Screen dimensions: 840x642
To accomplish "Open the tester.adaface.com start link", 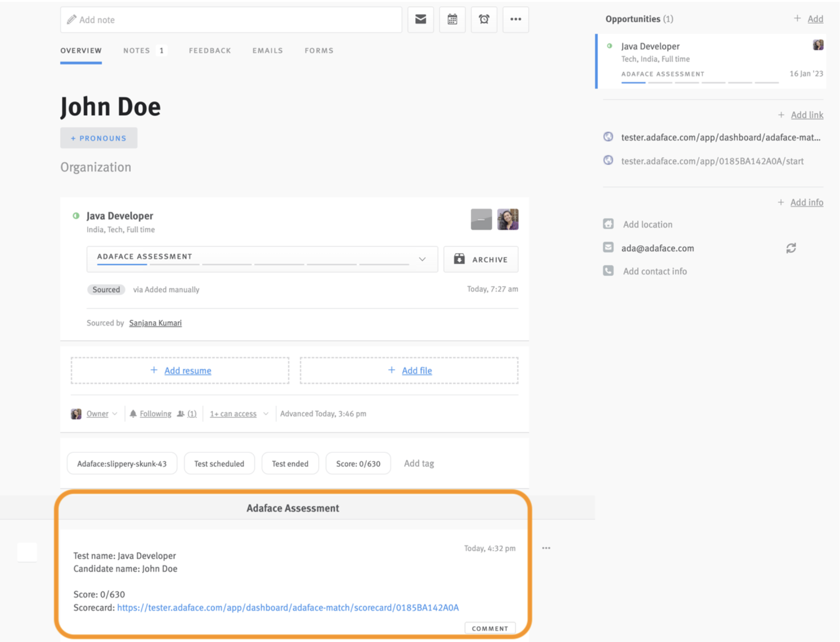I will [712, 161].
